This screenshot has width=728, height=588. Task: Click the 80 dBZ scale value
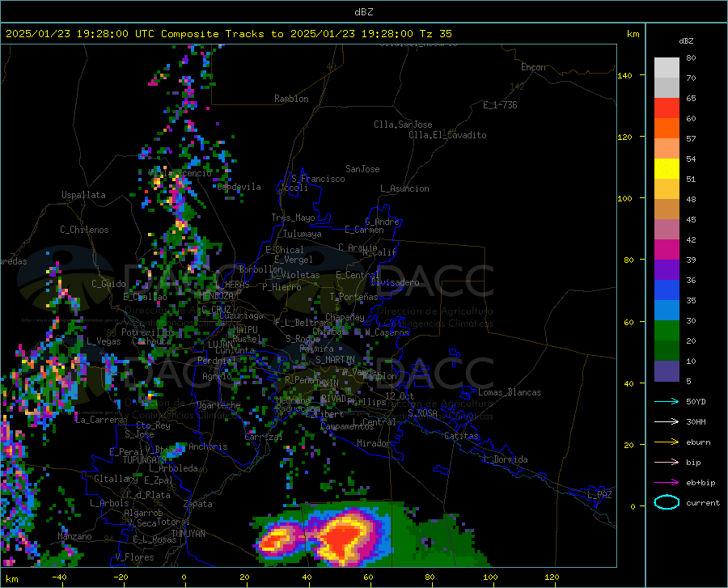pos(691,58)
